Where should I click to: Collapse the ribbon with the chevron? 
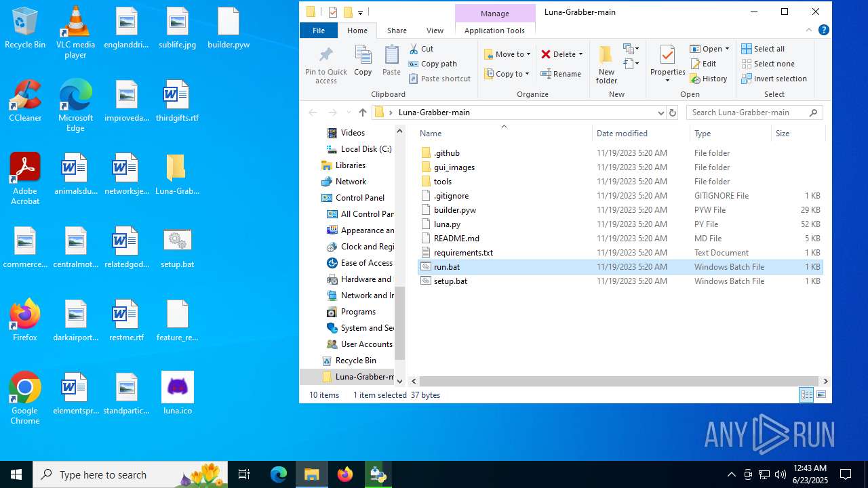coord(809,30)
